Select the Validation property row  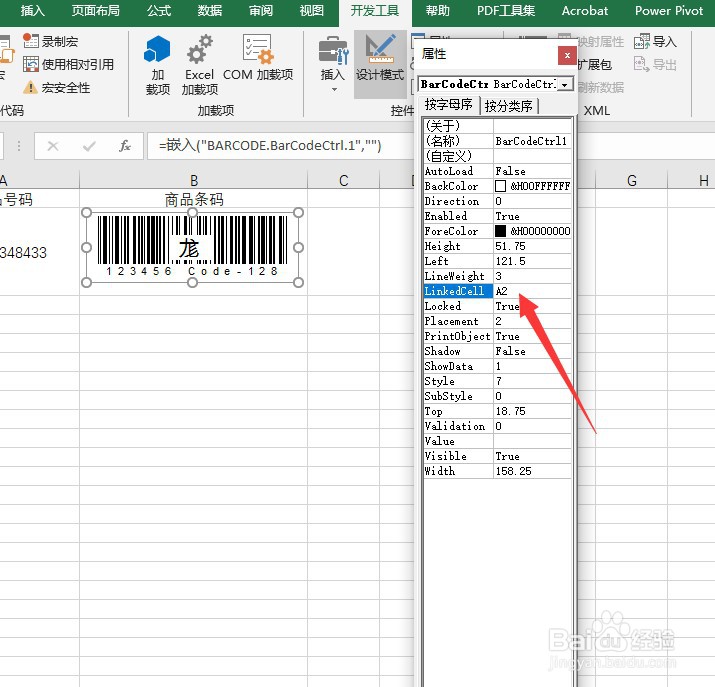(x=497, y=426)
